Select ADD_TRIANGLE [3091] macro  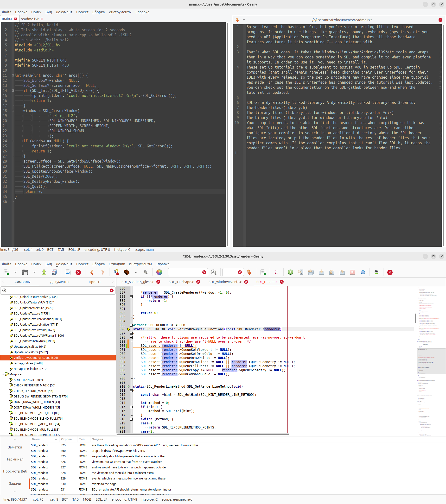point(29,380)
